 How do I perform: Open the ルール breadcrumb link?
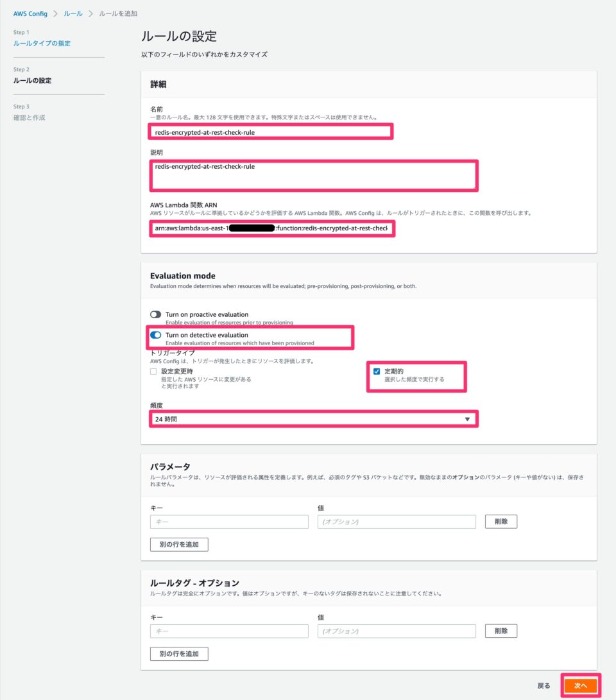73,12
